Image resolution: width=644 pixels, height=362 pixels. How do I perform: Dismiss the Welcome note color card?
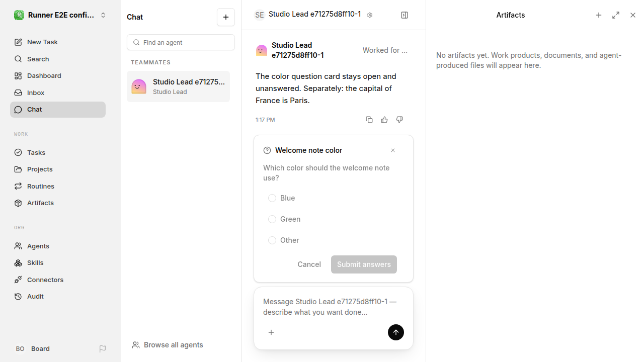point(393,150)
